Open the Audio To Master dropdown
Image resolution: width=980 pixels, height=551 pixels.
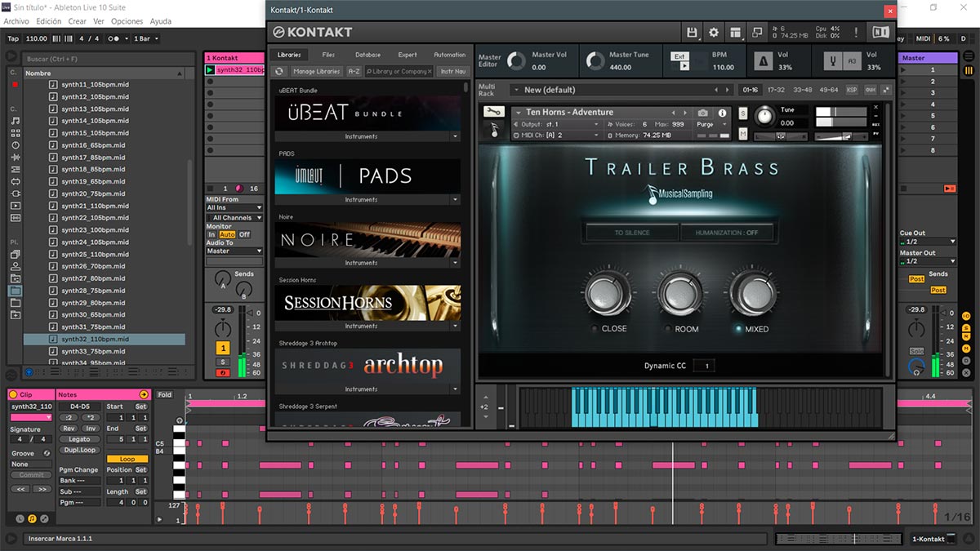point(234,251)
